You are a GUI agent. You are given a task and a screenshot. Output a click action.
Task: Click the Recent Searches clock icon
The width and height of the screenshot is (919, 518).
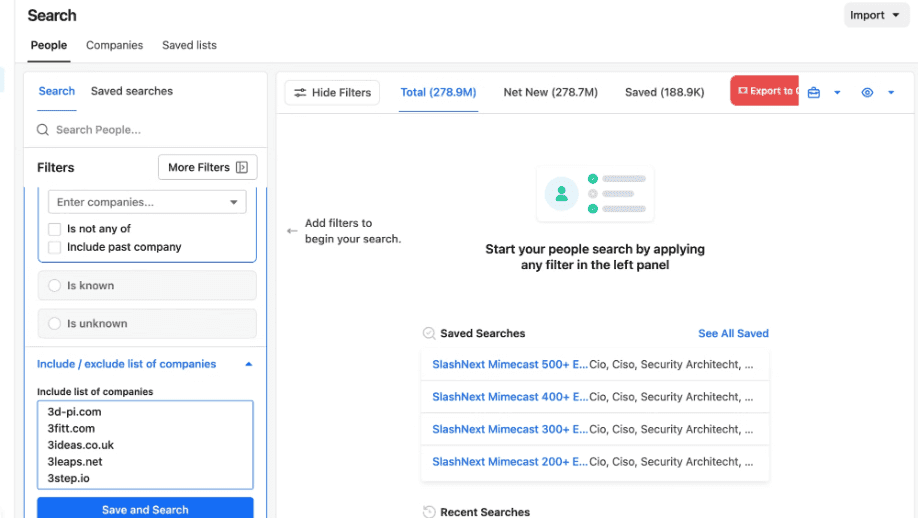[429, 512]
